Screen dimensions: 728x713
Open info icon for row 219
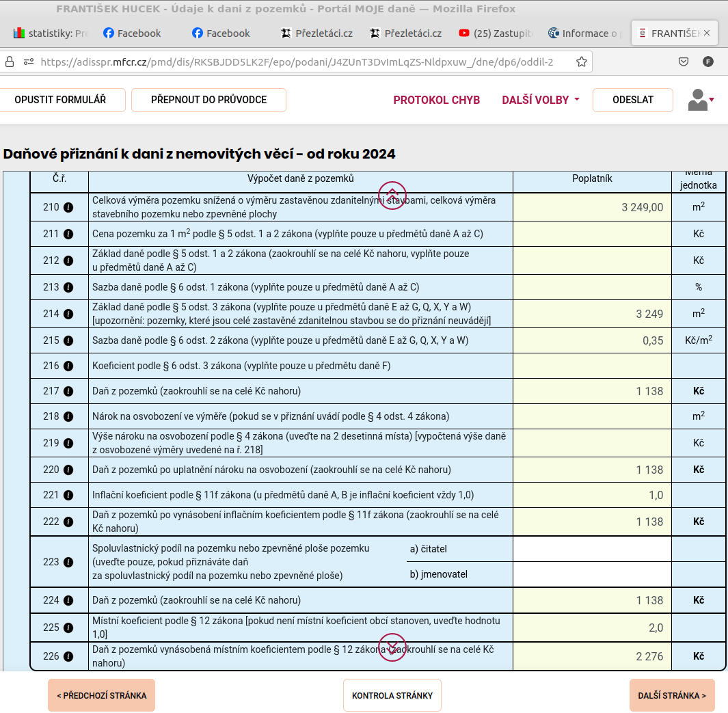click(68, 443)
